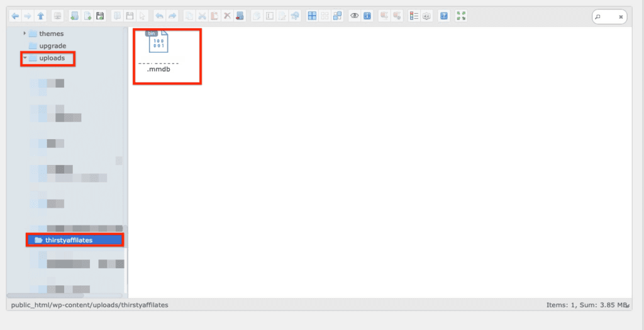Click the delete red X icon

point(227,16)
